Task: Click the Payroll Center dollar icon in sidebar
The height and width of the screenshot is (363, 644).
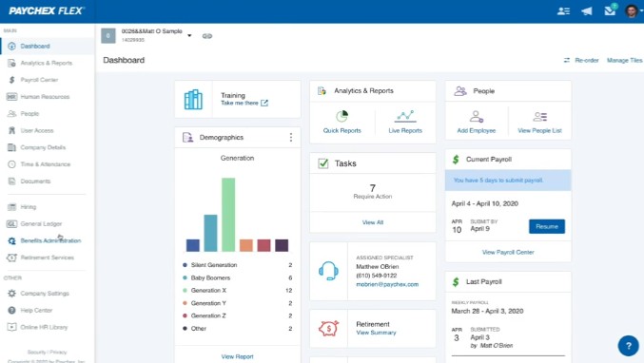Action: point(11,80)
